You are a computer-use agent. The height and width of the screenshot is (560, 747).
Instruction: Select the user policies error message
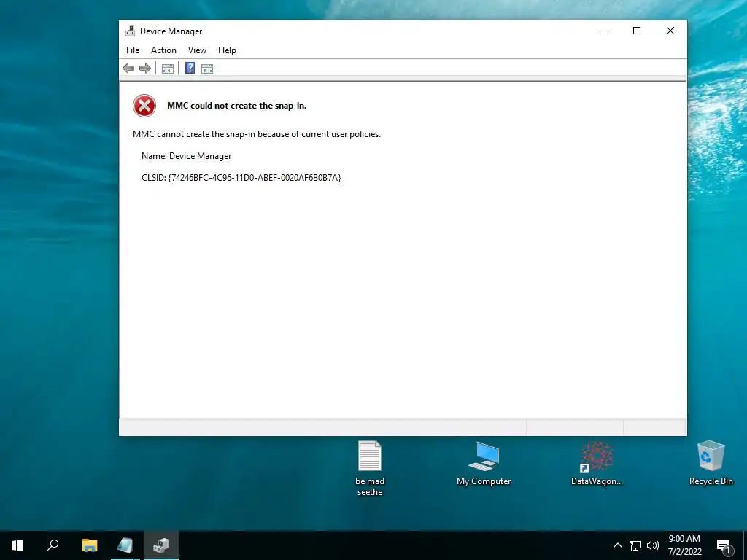[x=257, y=134]
